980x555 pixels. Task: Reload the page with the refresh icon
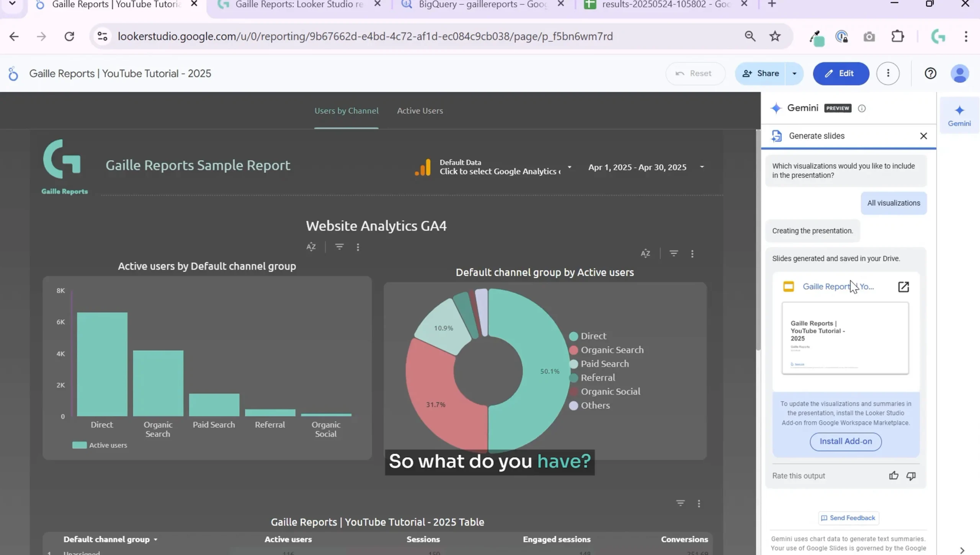coord(69,36)
